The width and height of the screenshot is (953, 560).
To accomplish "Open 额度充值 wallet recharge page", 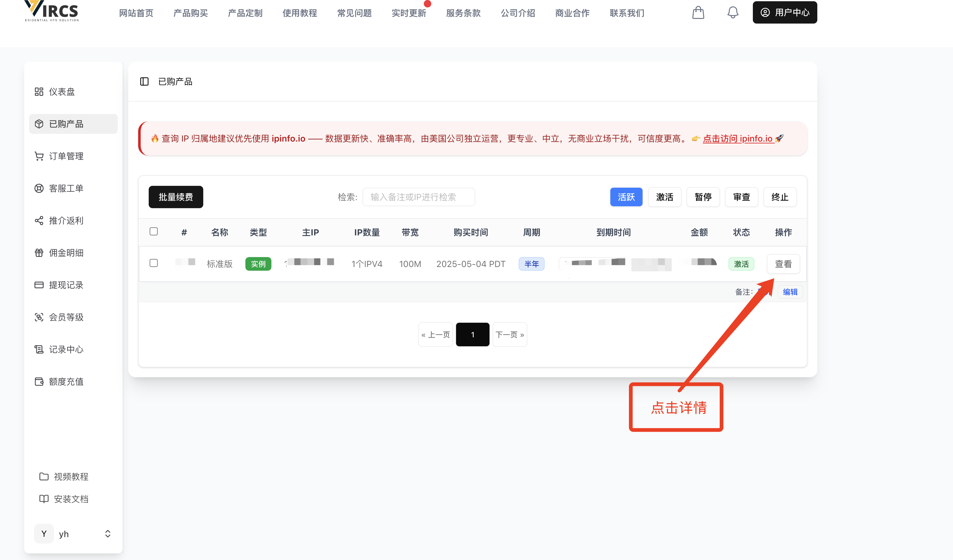I will coord(66,382).
